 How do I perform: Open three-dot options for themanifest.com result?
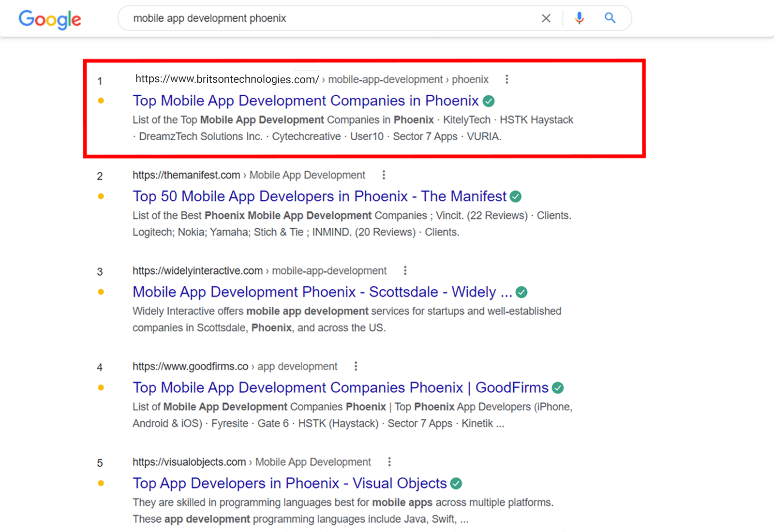384,175
